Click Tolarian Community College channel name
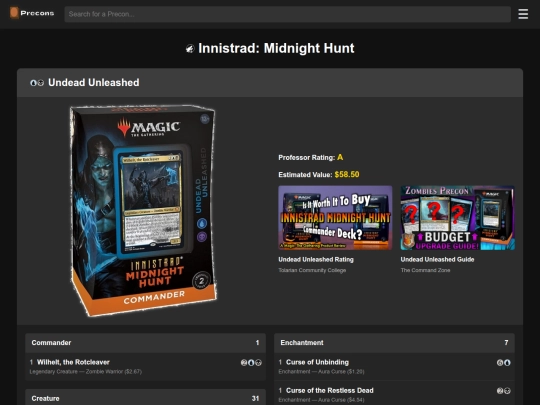The image size is (540, 405). 312,270
